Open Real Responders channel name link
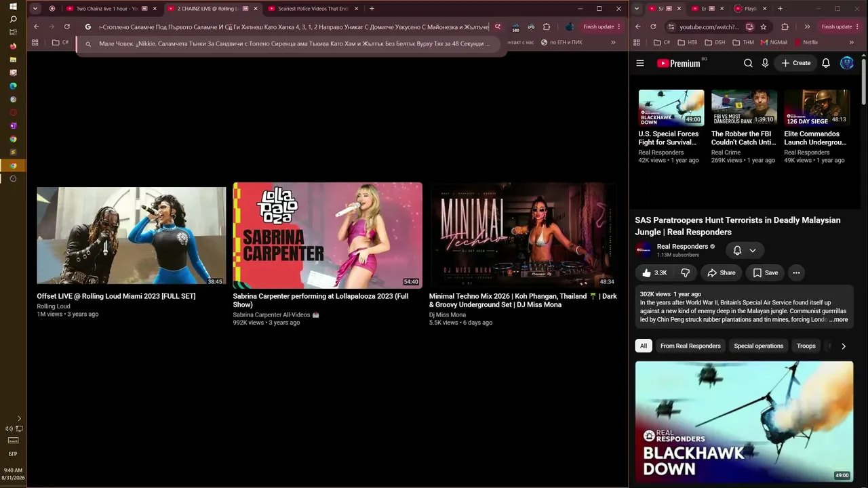Screen dimensions: 868x488 (x=682, y=247)
